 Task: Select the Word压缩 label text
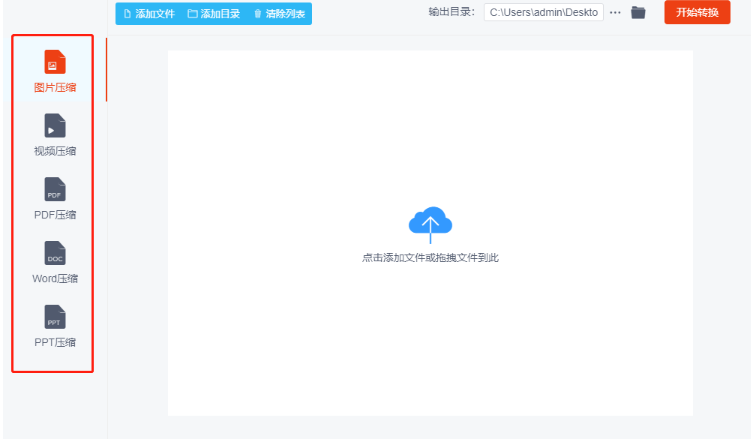tap(55, 279)
